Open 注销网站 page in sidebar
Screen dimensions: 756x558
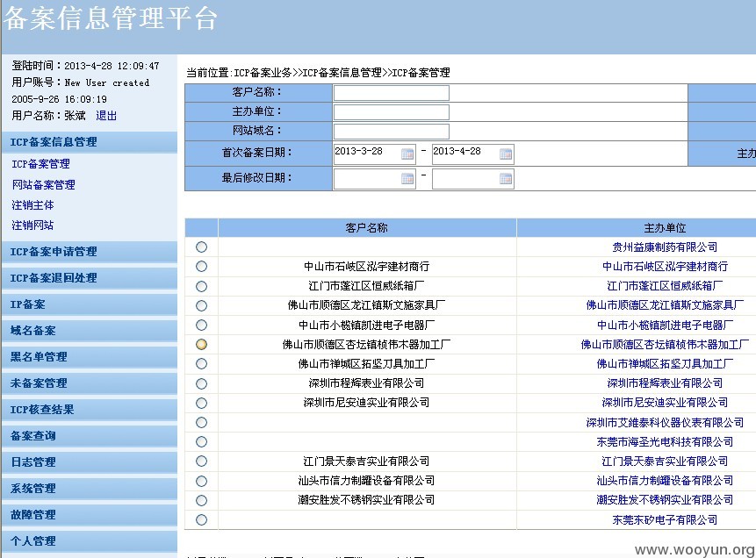32,225
